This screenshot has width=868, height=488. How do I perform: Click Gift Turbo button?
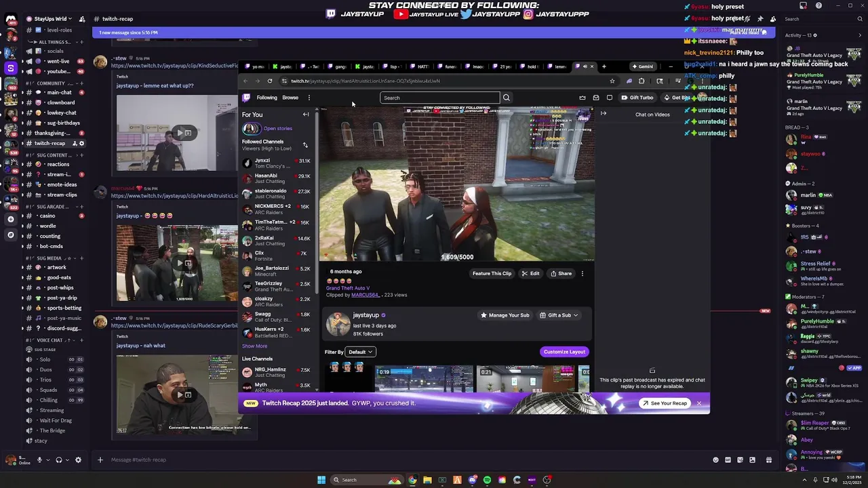(638, 98)
